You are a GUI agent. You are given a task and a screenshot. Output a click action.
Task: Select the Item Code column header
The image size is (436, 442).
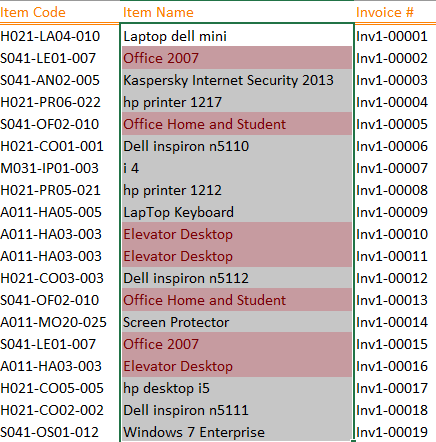click(59, 12)
